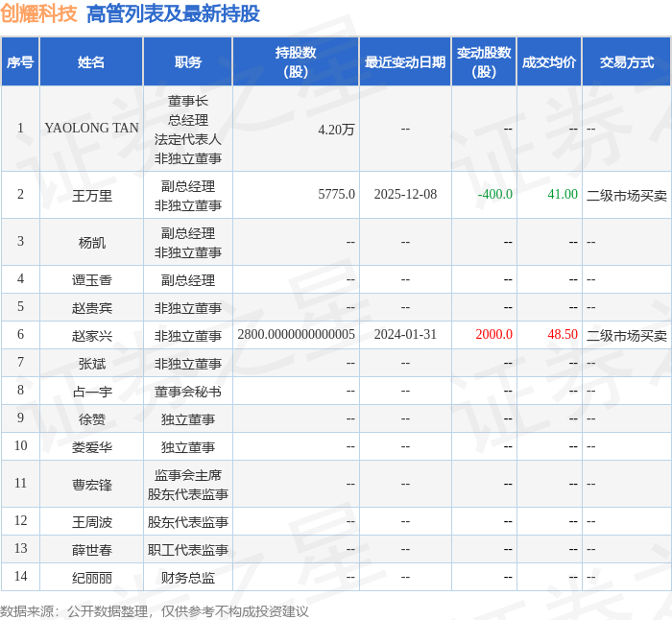Click the 变动股数(股) column header
The width and height of the screenshot is (672, 620).
click(484, 62)
